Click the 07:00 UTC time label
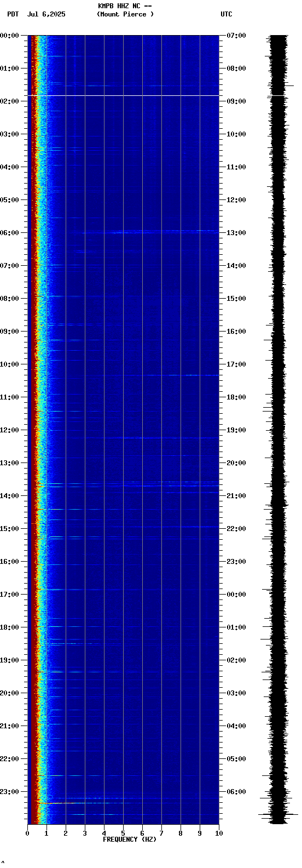Viewport: 302px width, 868px height. (x=236, y=36)
